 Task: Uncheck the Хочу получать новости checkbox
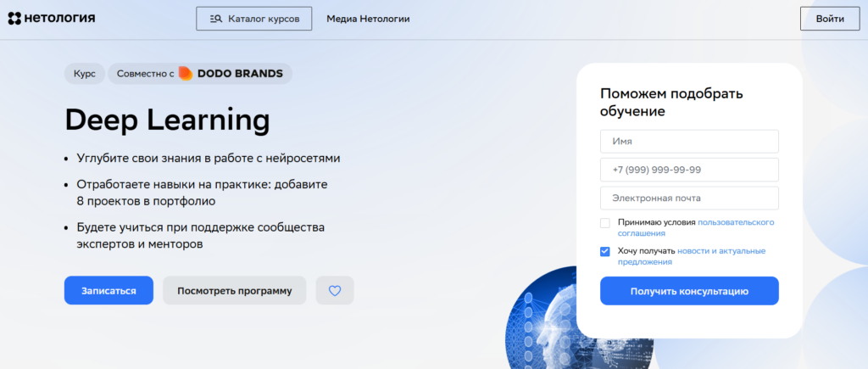tap(605, 252)
